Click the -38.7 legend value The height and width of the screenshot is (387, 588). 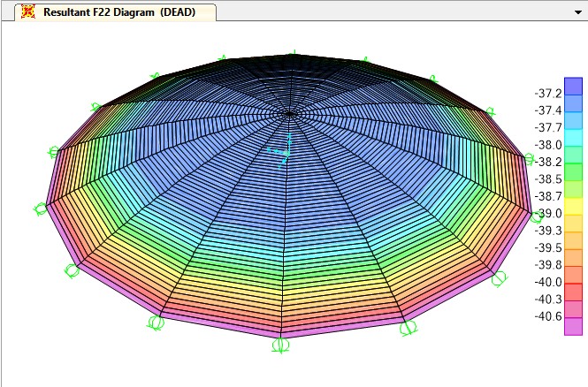click(x=548, y=196)
